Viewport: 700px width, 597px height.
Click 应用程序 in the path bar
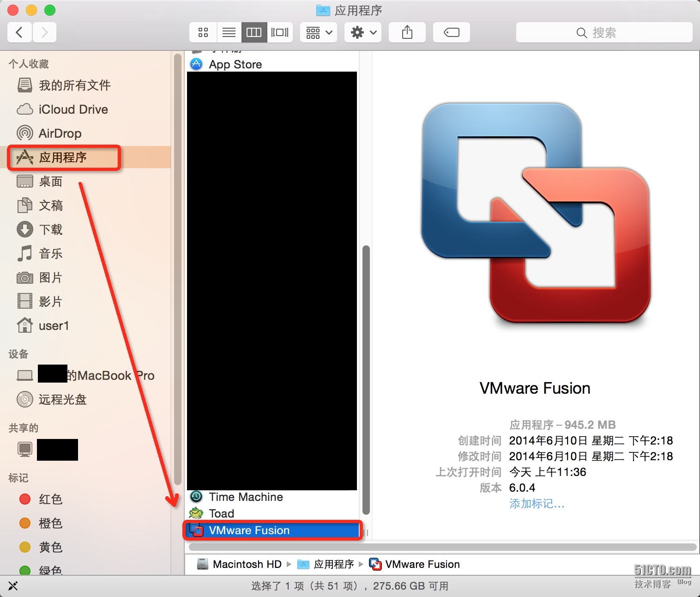[x=326, y=564]
